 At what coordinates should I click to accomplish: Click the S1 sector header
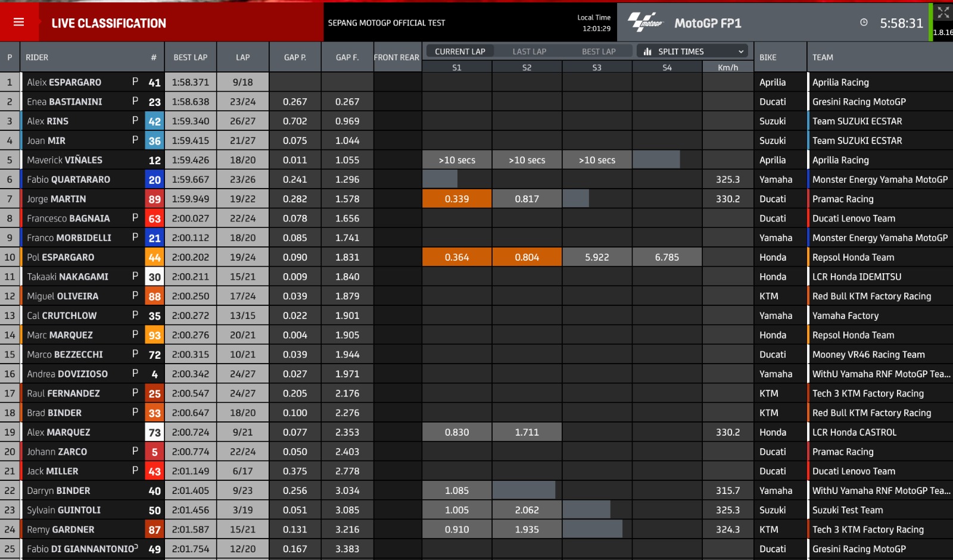click(x=457, y=67)
